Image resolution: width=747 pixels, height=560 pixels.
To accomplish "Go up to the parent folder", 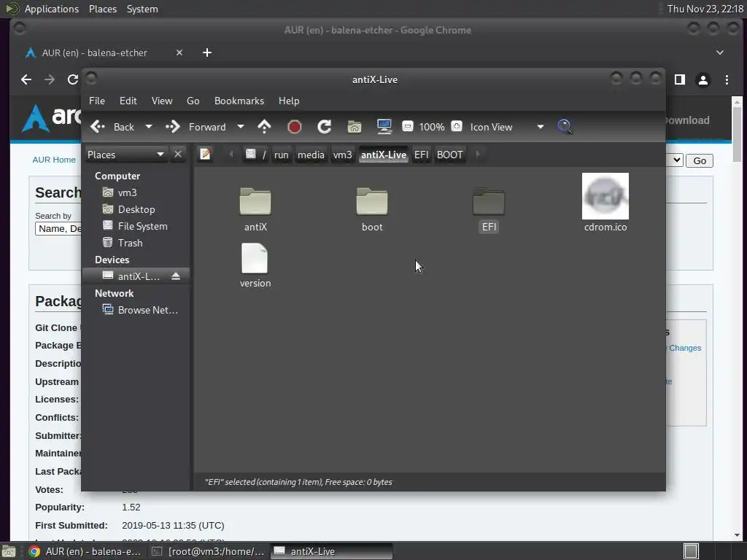I will [264, 127].
